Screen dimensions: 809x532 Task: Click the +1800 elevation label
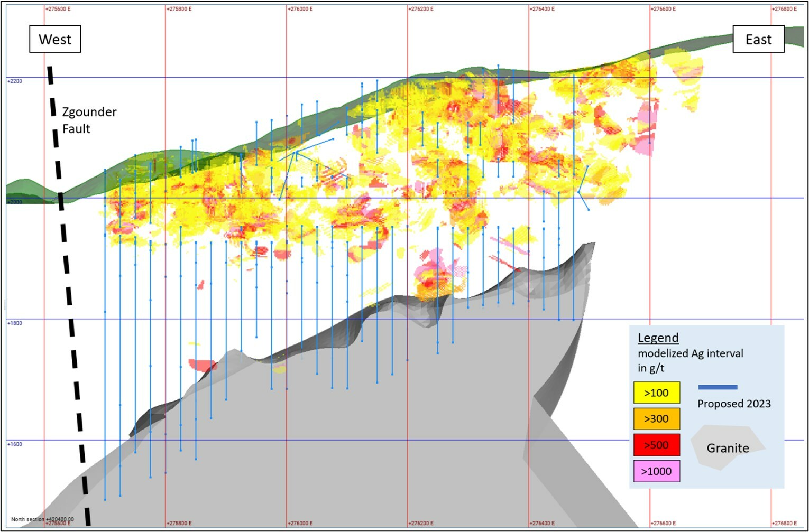pyautogui.click(x=15, y=323)
